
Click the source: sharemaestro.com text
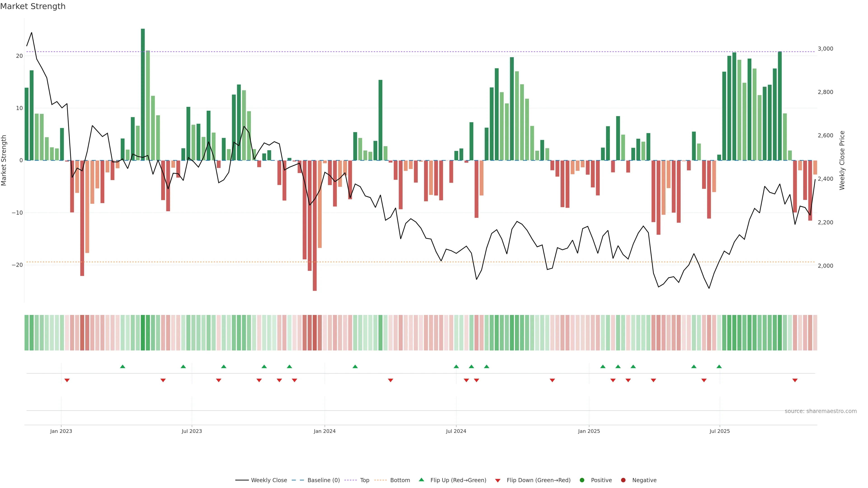[821, 411]
